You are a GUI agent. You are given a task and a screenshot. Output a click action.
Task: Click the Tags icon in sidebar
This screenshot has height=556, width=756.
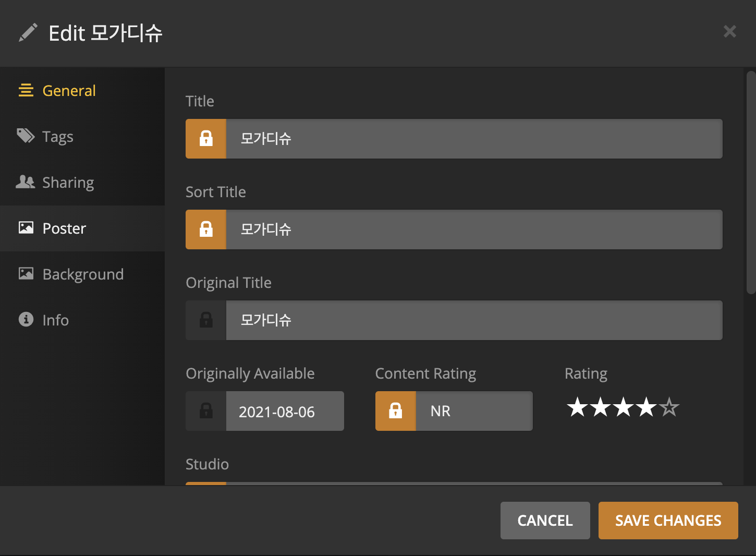(26, 136)
